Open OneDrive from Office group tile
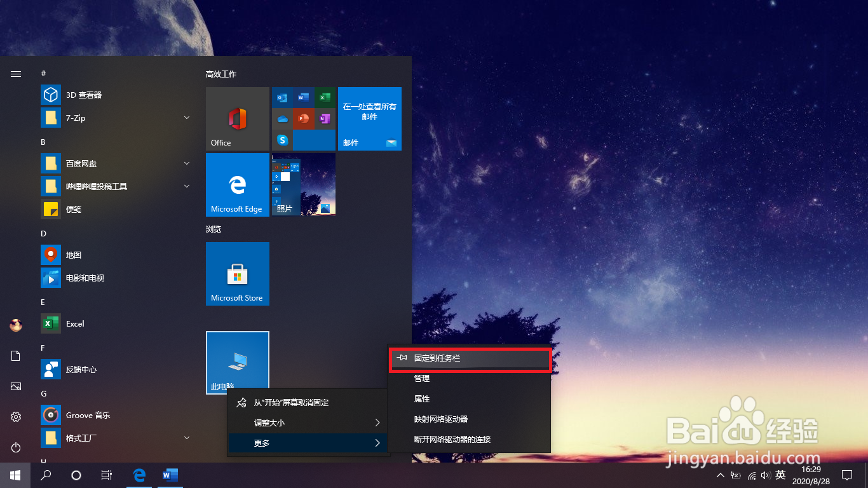This screenshot has height=488, width=868. click(283, 118)
